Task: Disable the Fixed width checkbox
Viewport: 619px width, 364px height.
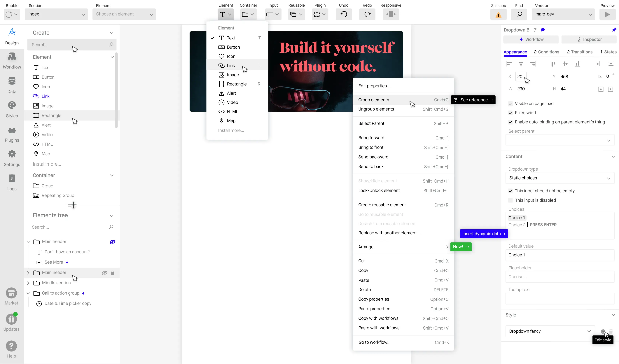Action: coord(510,113)
